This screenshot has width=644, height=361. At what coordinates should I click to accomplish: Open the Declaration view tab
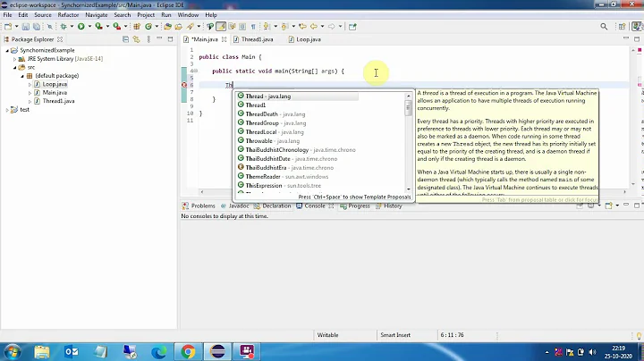point(272,206)
